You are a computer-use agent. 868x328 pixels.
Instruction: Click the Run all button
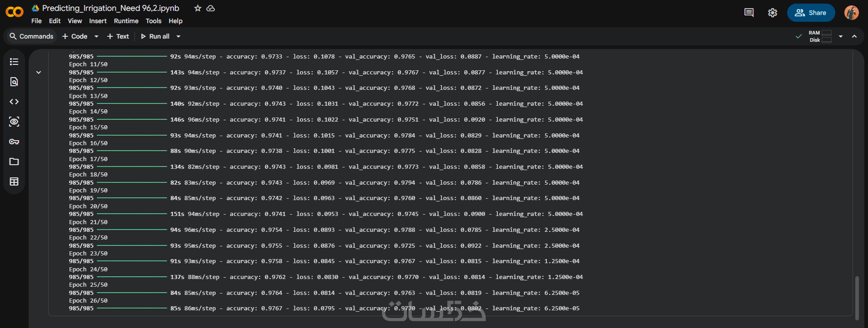pos(155,36)
